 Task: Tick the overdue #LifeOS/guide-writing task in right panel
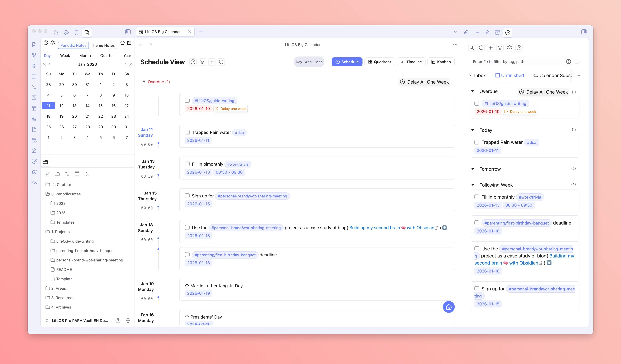(477, 103)
